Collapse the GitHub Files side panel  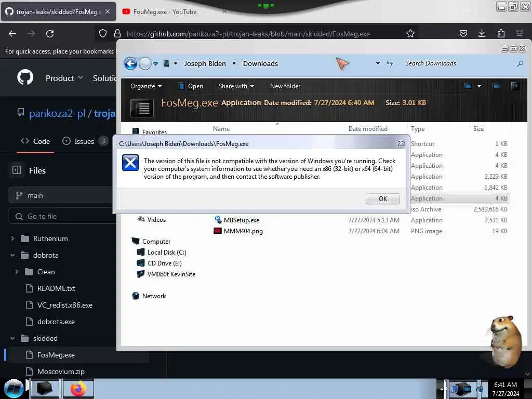tap(17, 170)
